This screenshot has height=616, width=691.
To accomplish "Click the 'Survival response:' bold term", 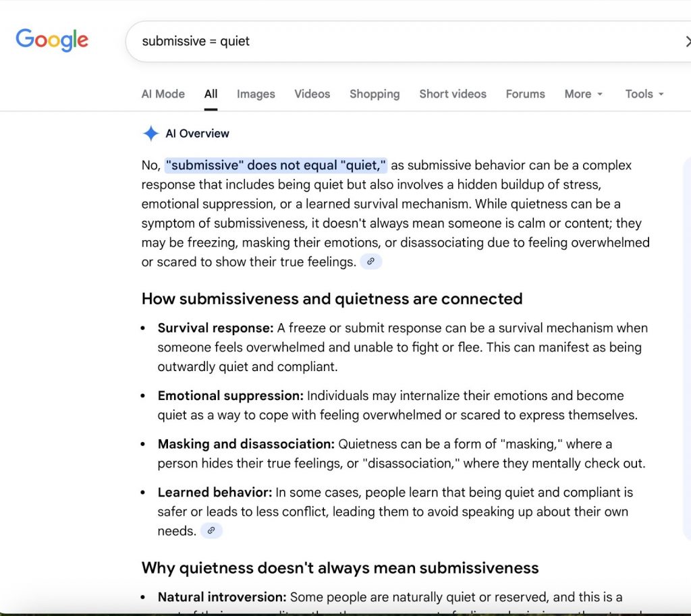I will pos(215,328).
